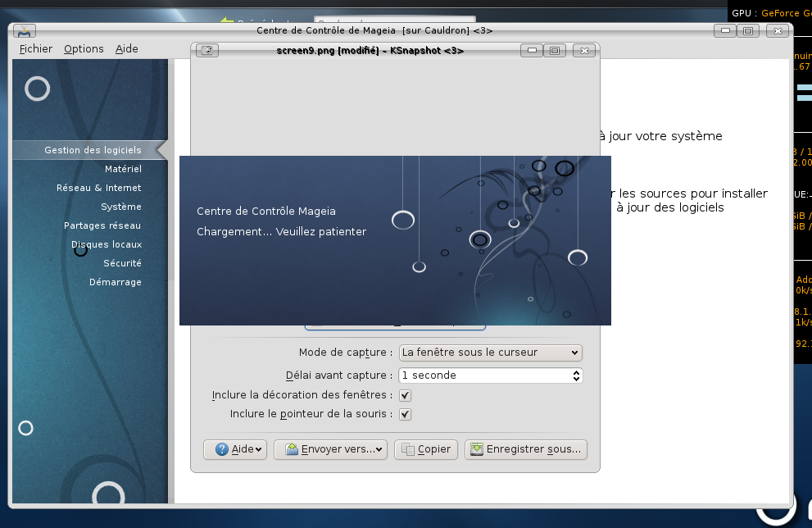Click the 'les sources pour installer' text
The height and width of the screenshot is (528, 812).
click(x=693, y=193)
